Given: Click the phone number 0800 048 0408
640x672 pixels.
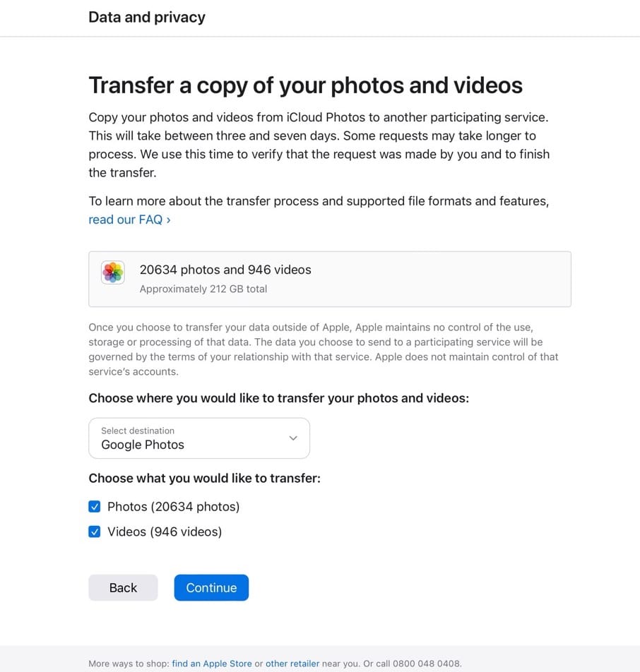Looking at the screenshot, I should 427,664.
